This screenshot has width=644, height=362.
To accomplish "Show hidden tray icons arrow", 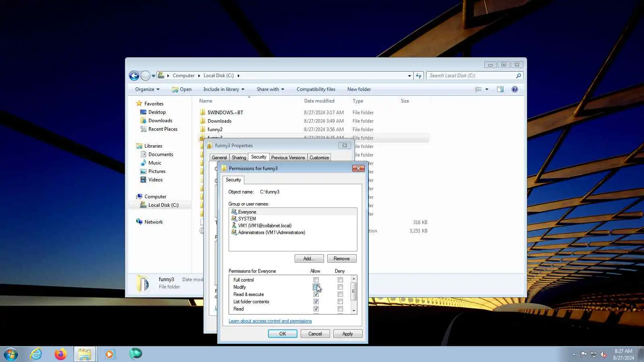I will (x=574, y=354).
